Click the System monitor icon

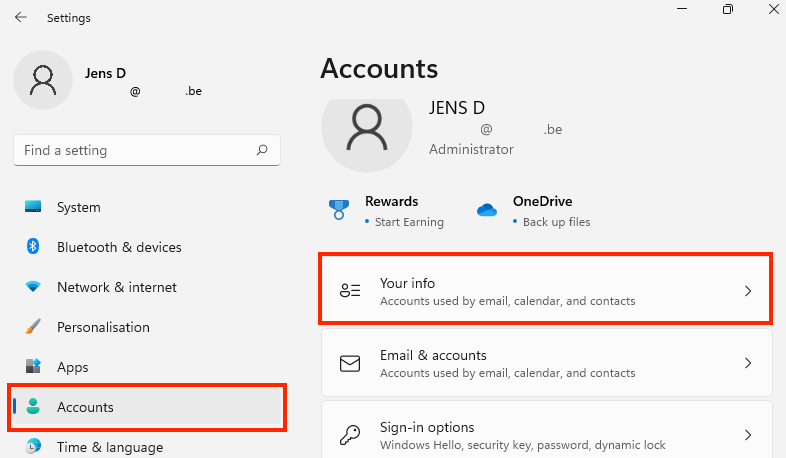pos(33,206)
